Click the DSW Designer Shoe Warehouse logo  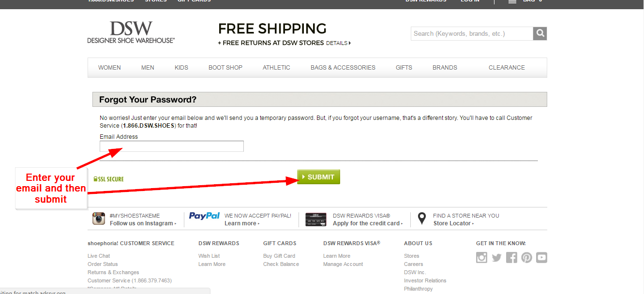131,32
